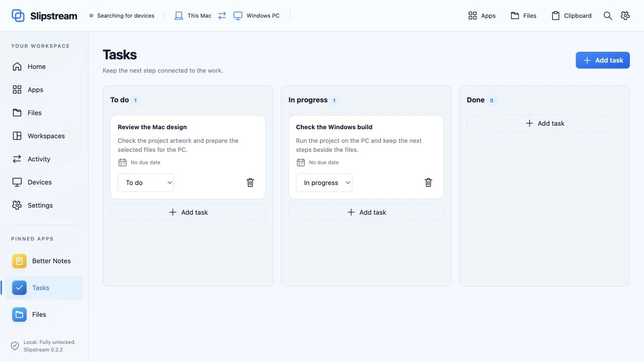Delete the Review the Mac design task
Image resolution: width=644 pixels, height=362 pixels.
250,183
